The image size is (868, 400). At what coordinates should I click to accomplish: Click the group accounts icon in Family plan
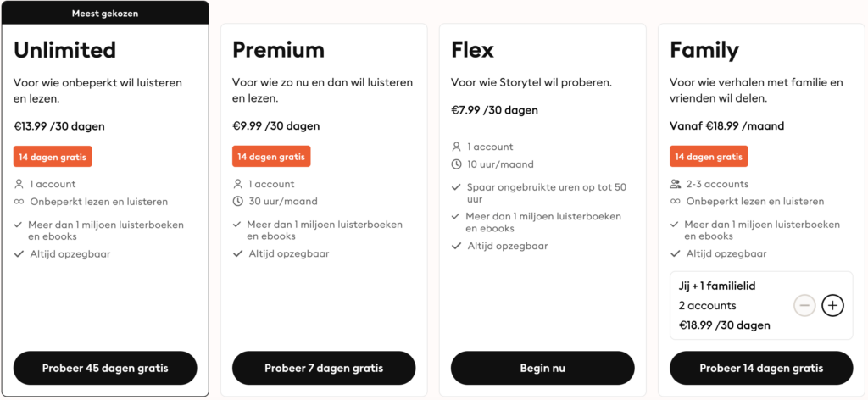[x=676, y=184]
